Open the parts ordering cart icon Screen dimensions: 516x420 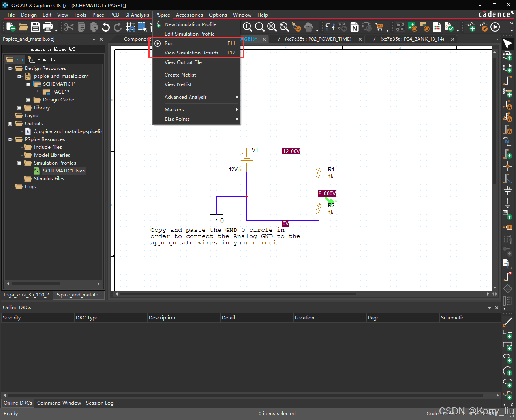[379, 27]
